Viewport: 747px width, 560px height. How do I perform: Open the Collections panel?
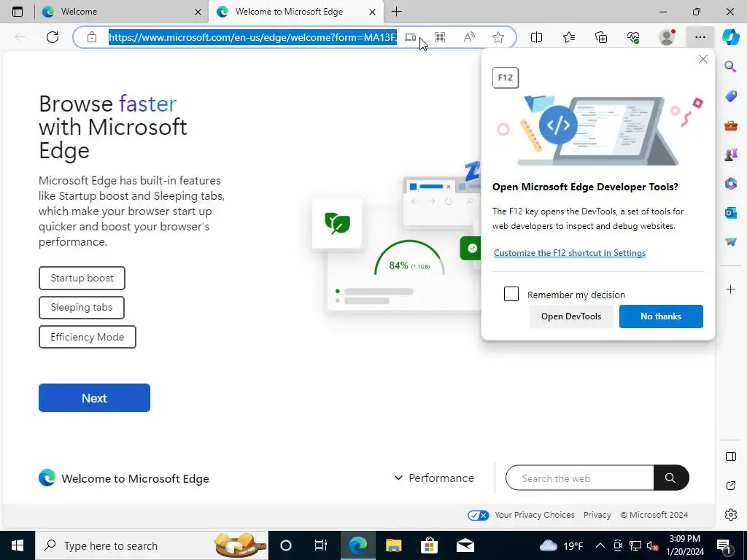tap(601, 37)
